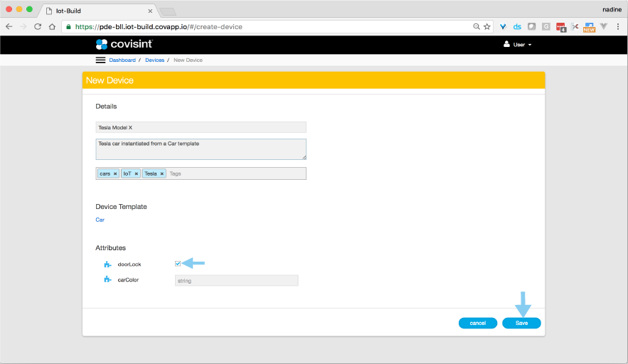Go to Devices via breadcrumb
Viewport: 628px width, 364px height.
pyautogui.click(x=154, y=60)
